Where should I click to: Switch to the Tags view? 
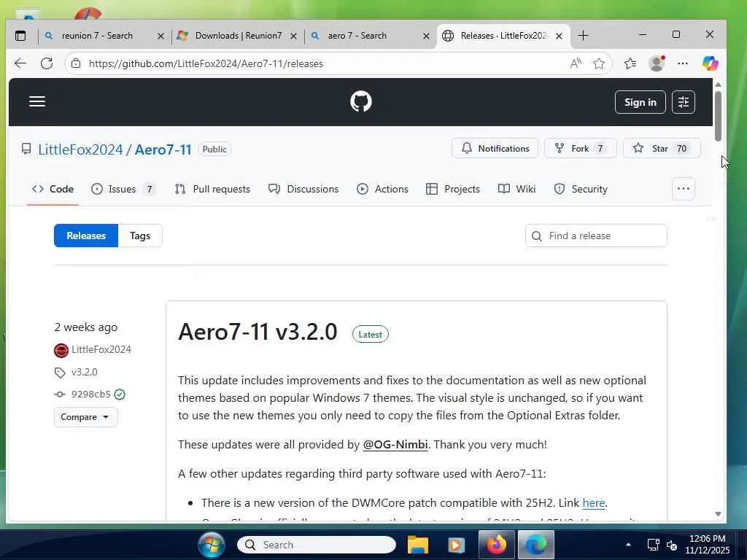(x=140, y=236)
